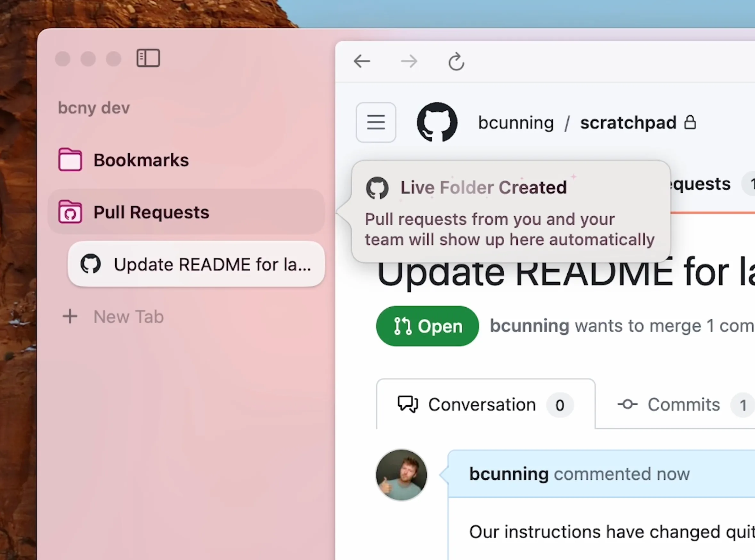The height and width of the screenshot is (560, 755).
Task: Open GitHub hamburger navigation menu
Action: 376,122
